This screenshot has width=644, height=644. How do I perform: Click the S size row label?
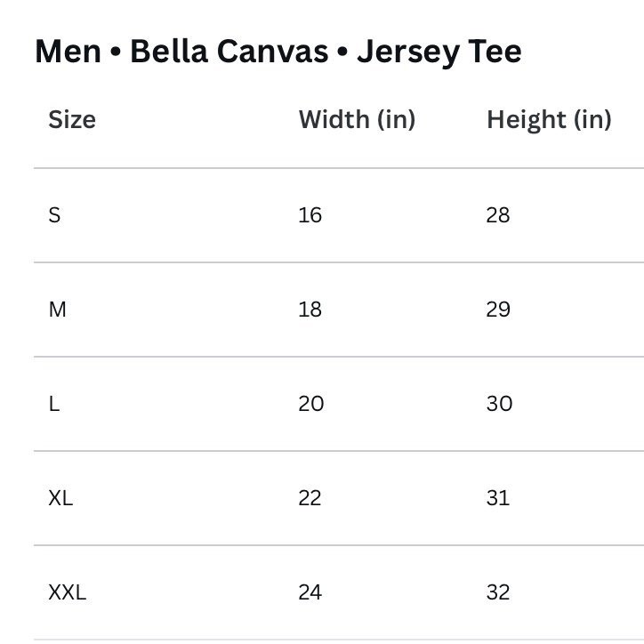pos(54,214)
